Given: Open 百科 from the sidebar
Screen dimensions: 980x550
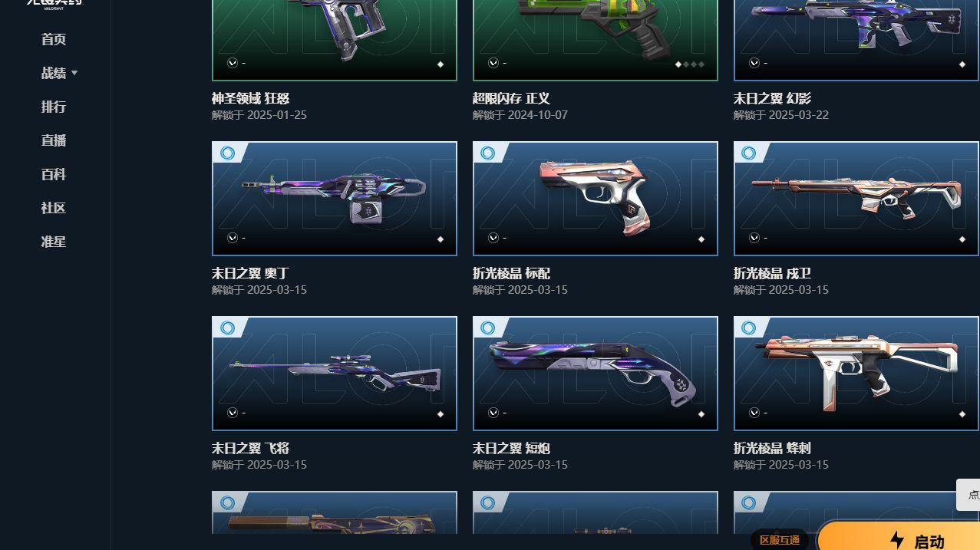Looking at the screenshot, I should pyautogui.click(x=54, y=174).
